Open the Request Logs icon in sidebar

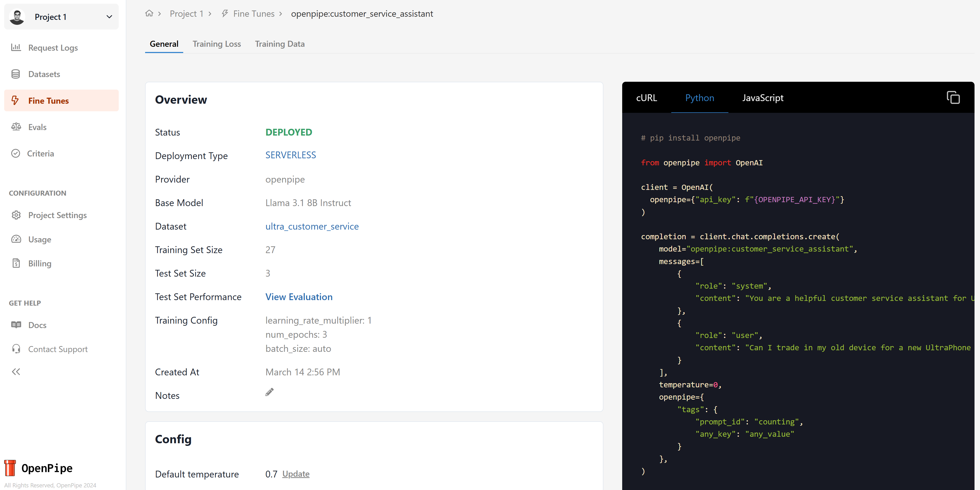(x=16, y=47)
